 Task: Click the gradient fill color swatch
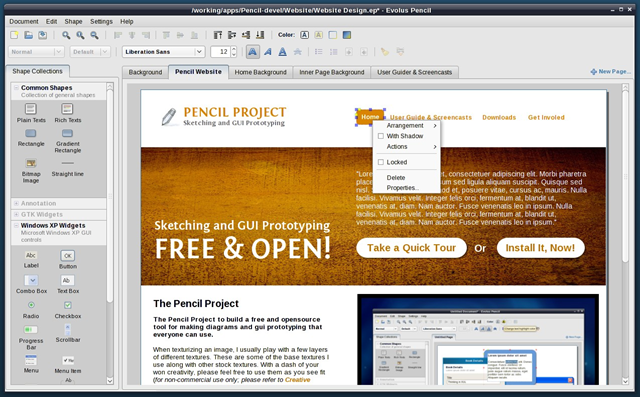point(347,35)
